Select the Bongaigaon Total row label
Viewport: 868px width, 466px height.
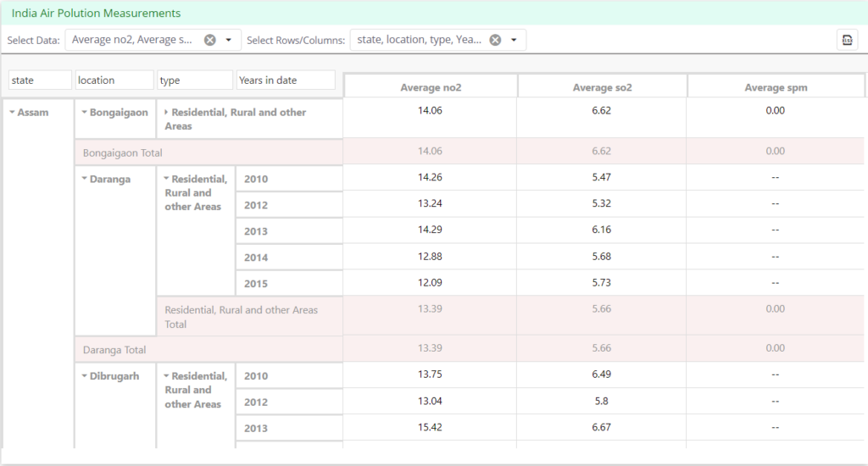209,153
